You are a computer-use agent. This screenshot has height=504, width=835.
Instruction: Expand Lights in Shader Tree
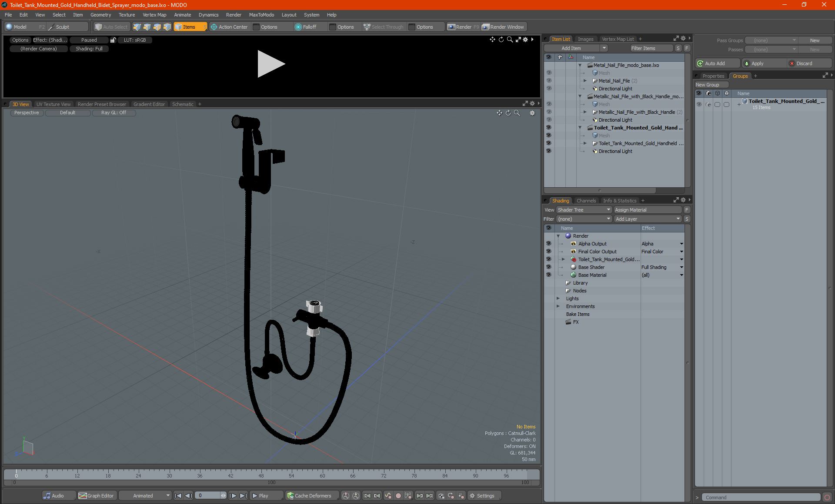coord(558,298)
